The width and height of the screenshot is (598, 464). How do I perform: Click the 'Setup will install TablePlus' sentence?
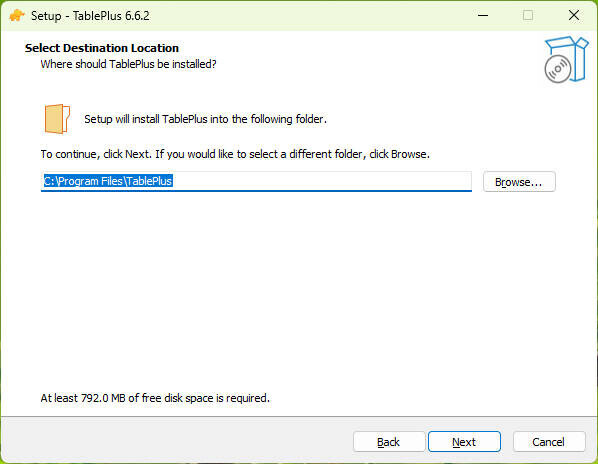pos(206,119)
